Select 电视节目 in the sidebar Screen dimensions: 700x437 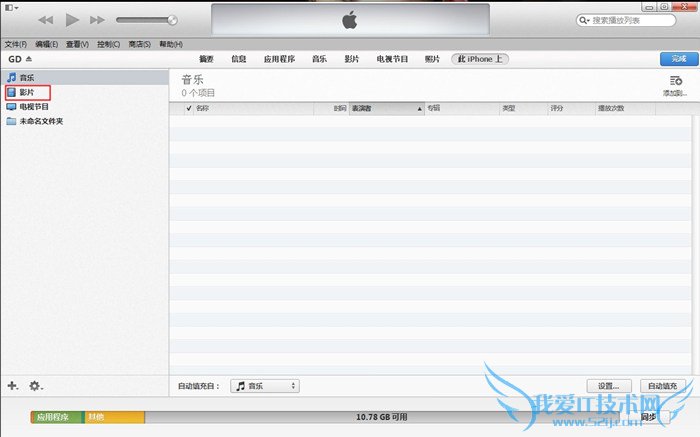[x=34, y=107]
